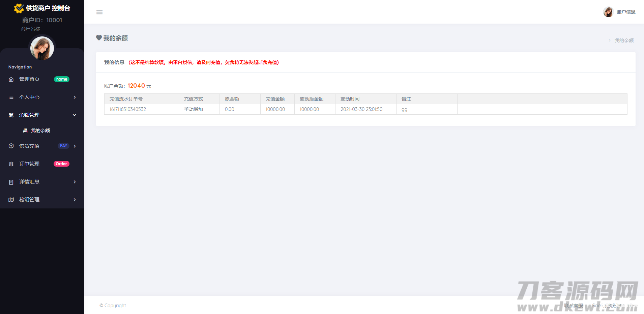Open the 账户信息 avatar in header
The image size is (644, 314).
click(x=608, y=12)
